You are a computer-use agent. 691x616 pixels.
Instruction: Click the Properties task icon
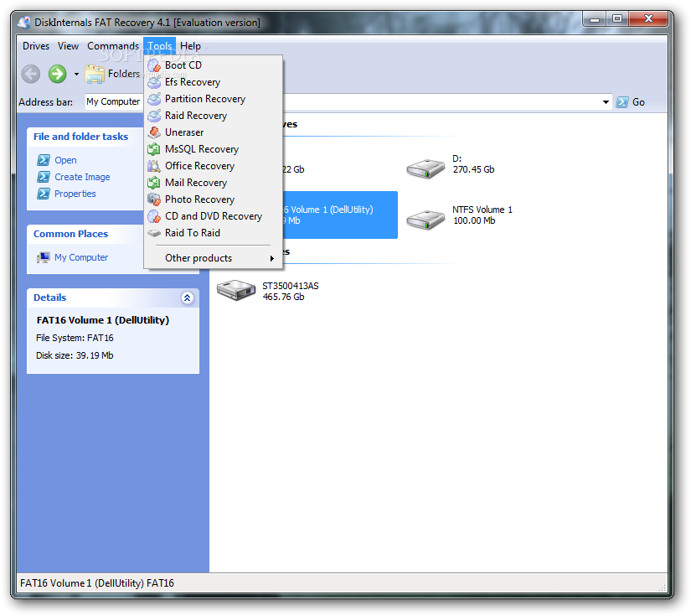point(44,194)
